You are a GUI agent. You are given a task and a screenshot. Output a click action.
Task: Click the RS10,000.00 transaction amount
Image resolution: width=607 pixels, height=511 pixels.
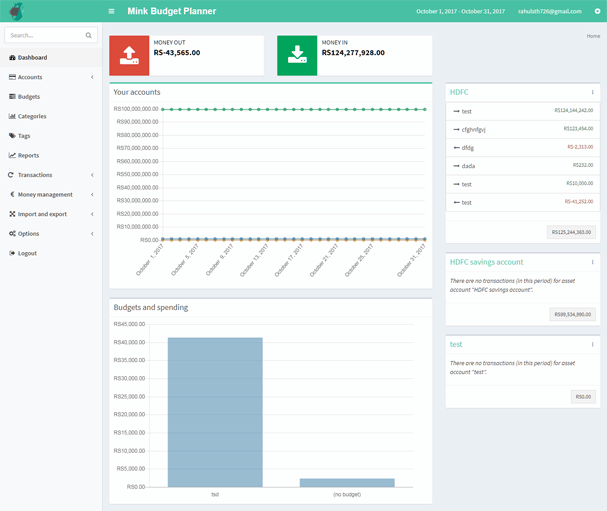pyautogui.click(x=580, y=183)
